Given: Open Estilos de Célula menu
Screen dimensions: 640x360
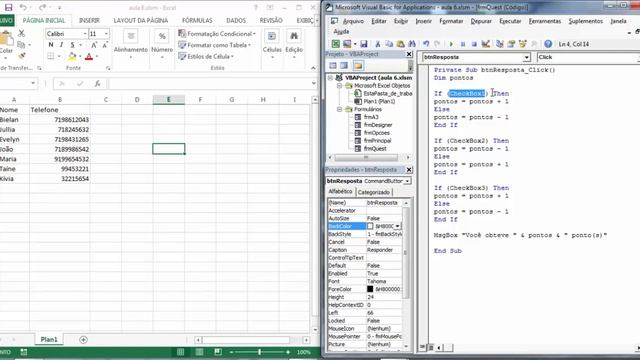Looking at the screenshot, I should [206, 56].
